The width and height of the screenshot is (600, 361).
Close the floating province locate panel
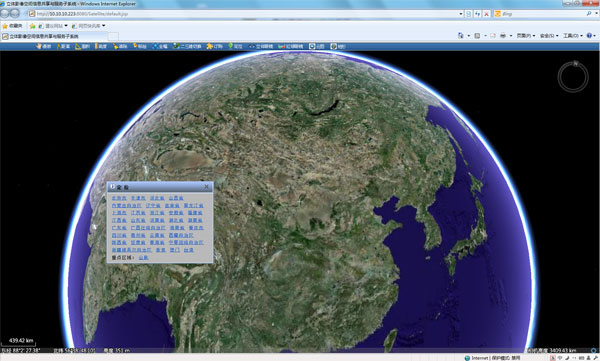207,186
